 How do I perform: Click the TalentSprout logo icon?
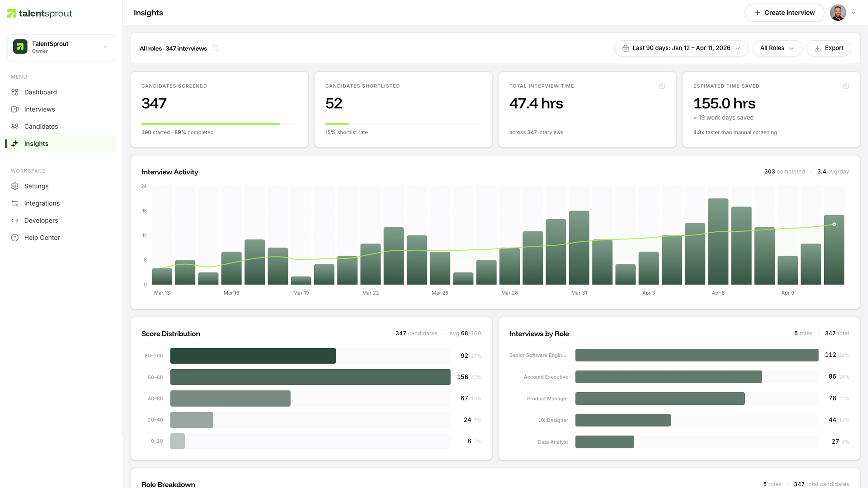click(x=12, y=14)
